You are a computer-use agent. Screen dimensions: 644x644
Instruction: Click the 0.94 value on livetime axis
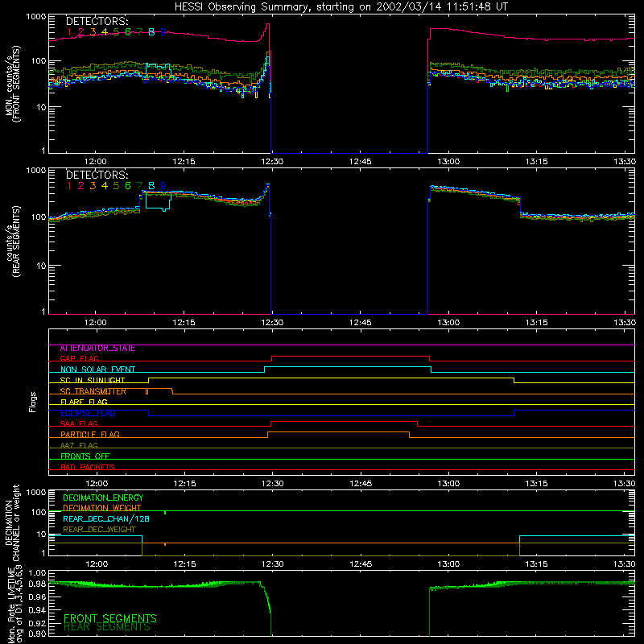click(x=37, y=610)
